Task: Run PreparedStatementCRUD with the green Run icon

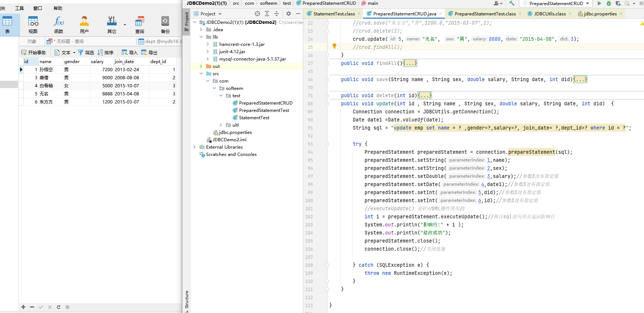Action: [599, 3]
